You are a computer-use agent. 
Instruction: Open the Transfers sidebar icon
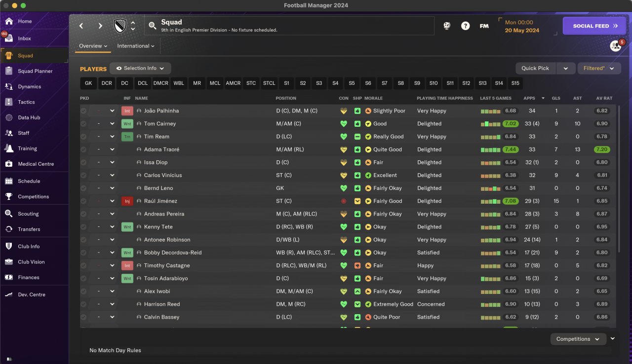click(8, 229)
